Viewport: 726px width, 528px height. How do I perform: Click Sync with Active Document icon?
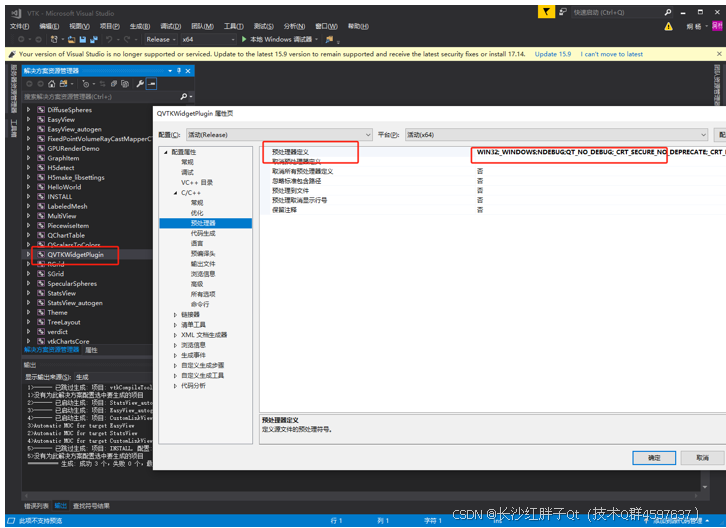coord(103,84)
